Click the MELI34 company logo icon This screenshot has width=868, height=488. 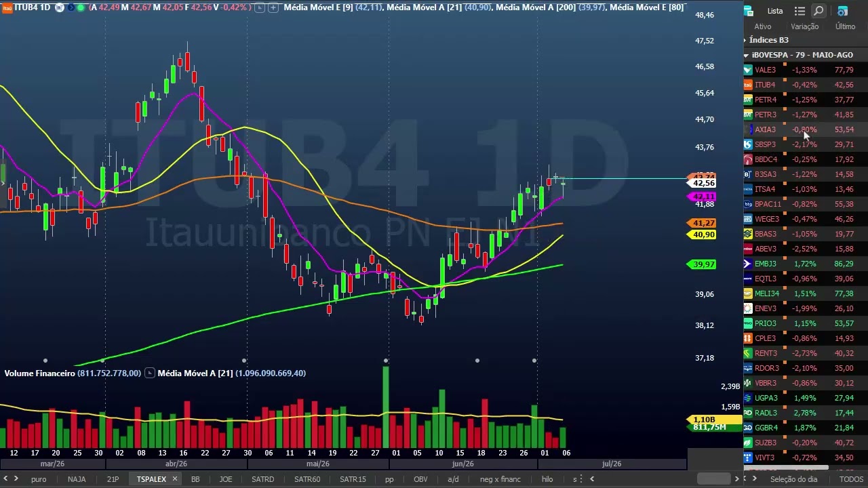click(748, 293)
